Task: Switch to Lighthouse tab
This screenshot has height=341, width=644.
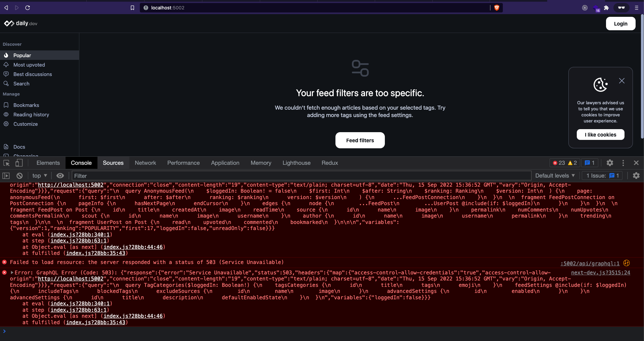Action: (x=296, y=163)
